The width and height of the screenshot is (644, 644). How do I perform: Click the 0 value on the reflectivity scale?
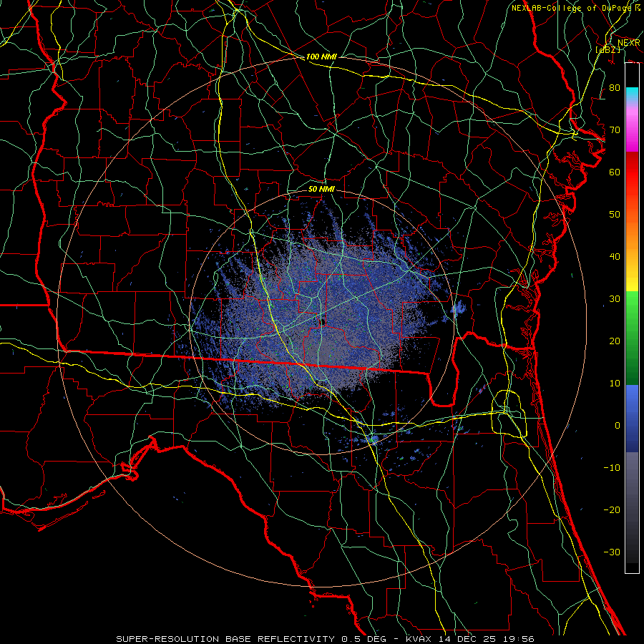point(618,426)
